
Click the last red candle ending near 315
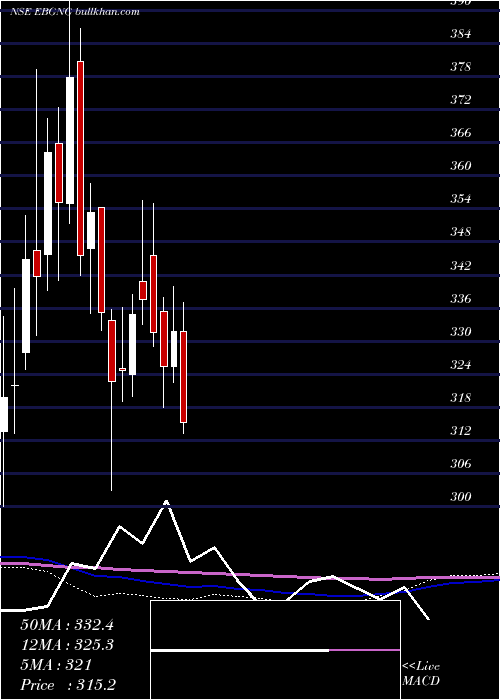point(183,377)
